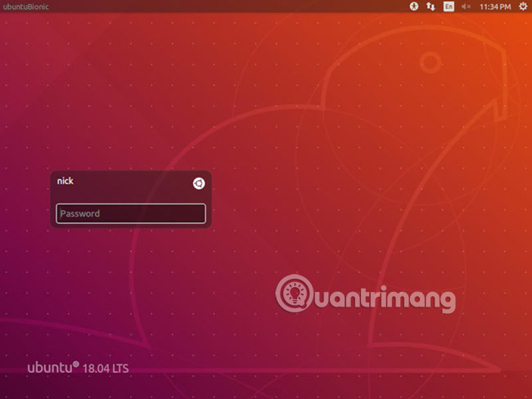Open the power and session gear menu
The width and height of the screenshot is (532, 399).
523,6
